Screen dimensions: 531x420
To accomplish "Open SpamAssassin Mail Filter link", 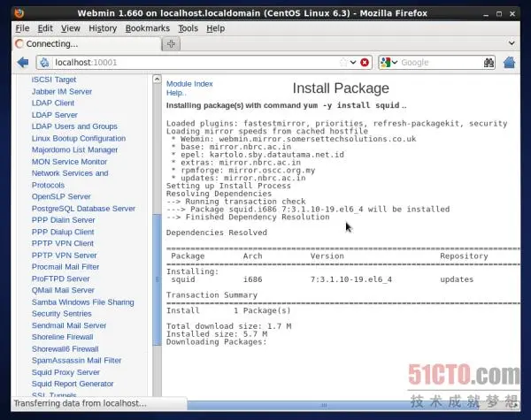I will pos(76,361).
